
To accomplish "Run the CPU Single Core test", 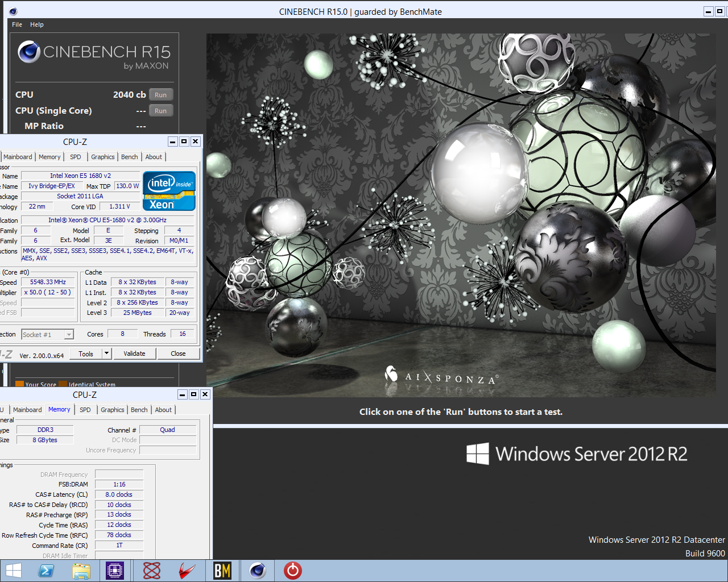I will click(x=161, y=111).
